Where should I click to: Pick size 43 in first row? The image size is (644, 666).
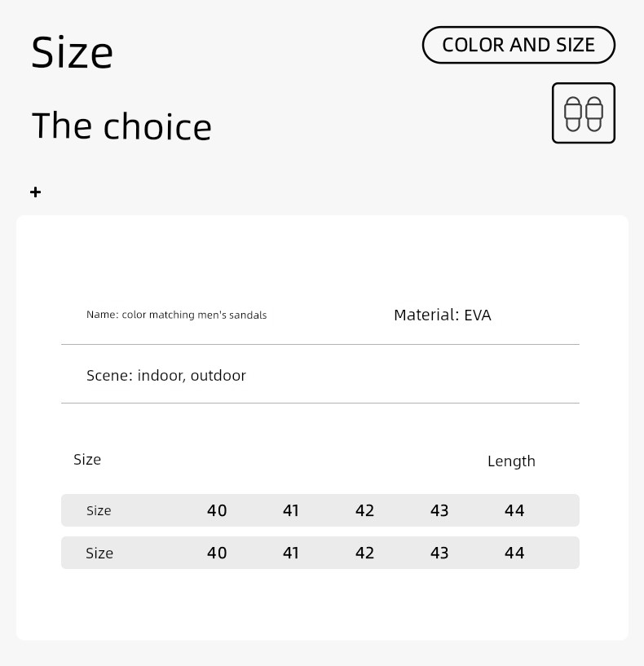point(439,510)
